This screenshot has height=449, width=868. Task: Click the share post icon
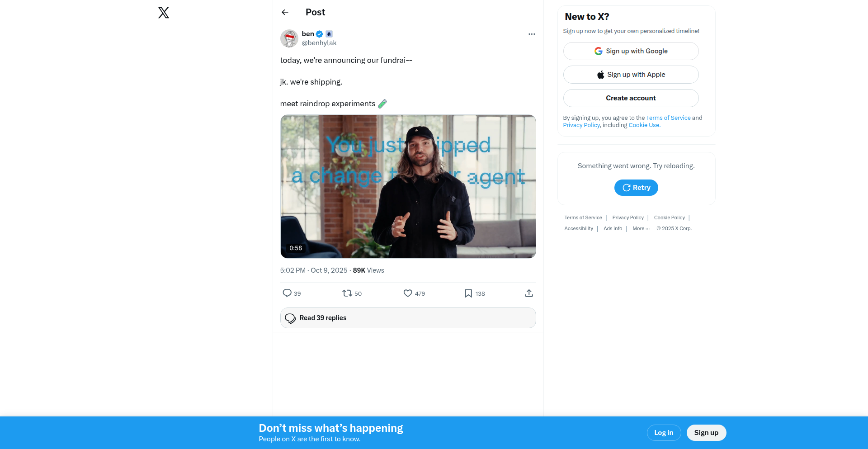[x=529, y=293]
